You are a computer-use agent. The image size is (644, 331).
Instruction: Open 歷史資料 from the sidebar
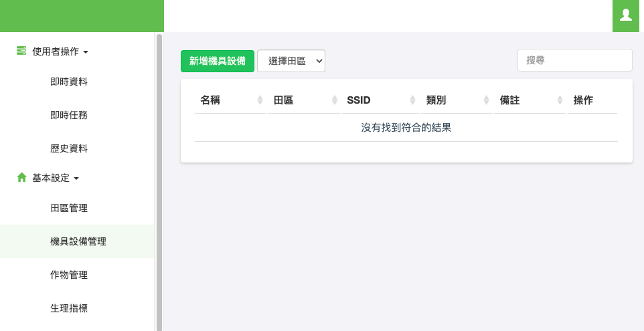[x=69, y=148]
